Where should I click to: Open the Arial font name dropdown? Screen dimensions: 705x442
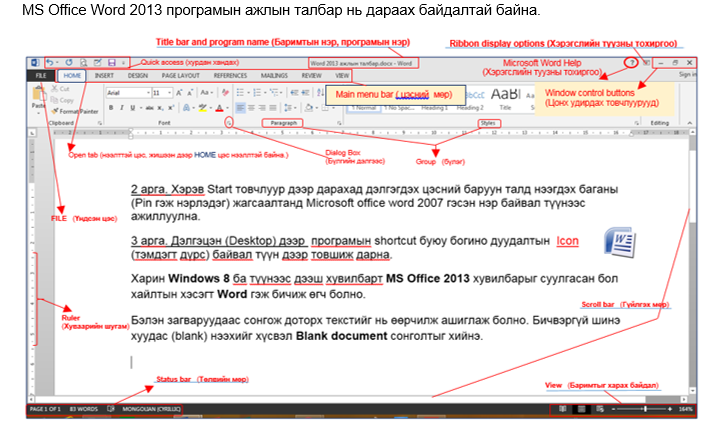148,93
